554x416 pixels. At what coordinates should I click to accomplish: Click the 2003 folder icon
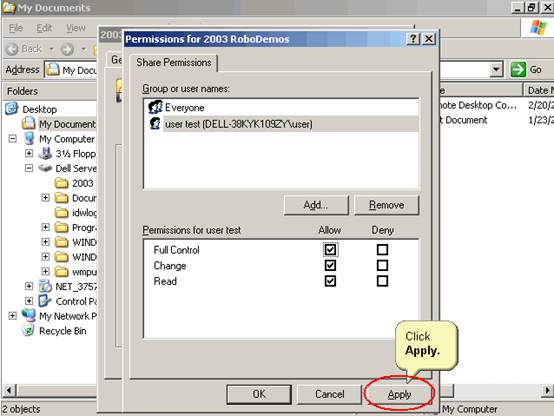(61, 183)
